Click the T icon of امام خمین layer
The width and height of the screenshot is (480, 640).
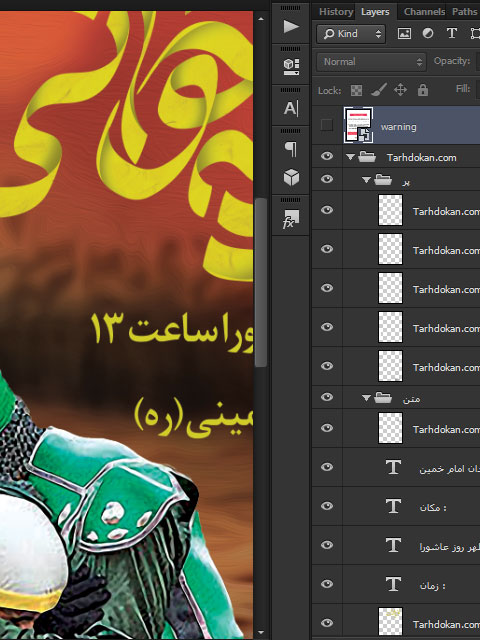tap(393, 467)
